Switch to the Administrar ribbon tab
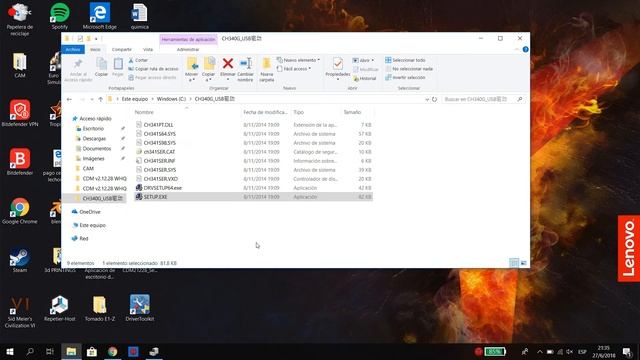This screenshot has width=640, height=360. click(188, 49)
